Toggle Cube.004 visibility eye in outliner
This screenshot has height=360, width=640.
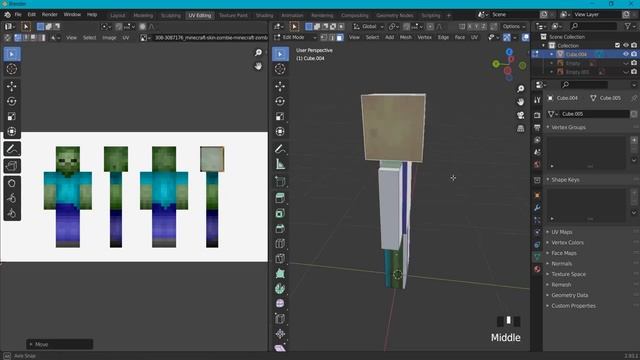click(626, 54)
